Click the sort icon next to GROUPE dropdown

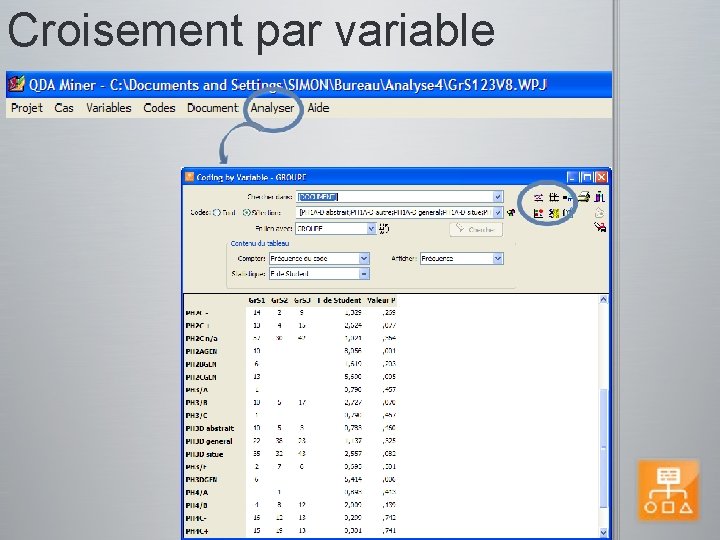384,228
